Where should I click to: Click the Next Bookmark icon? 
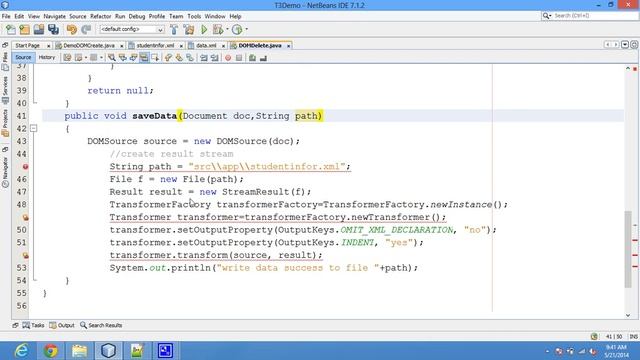click(179, 58)
